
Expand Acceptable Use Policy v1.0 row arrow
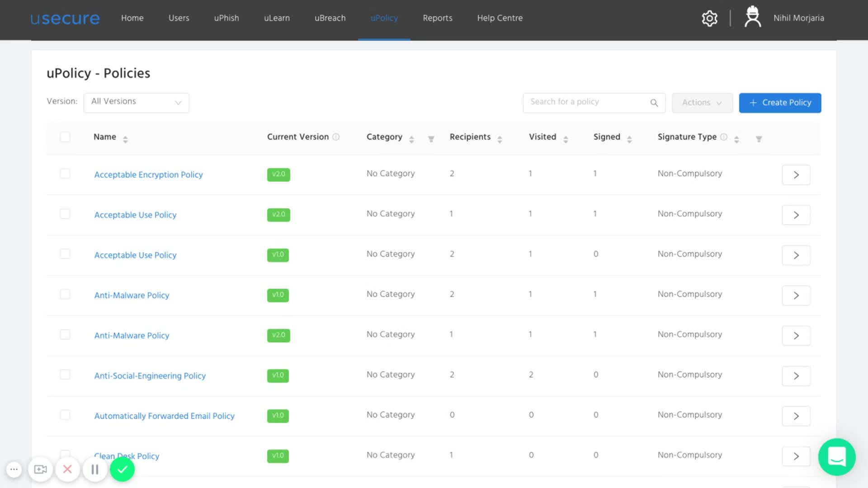796,255
